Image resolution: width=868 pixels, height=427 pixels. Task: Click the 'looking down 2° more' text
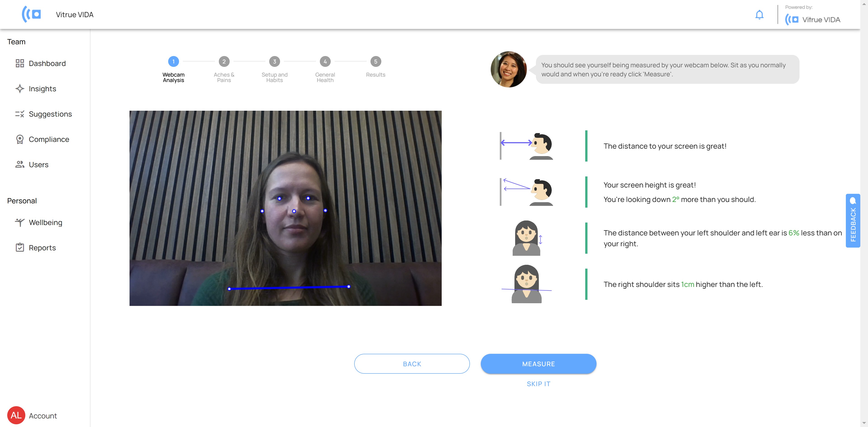[x=679, y=199]
